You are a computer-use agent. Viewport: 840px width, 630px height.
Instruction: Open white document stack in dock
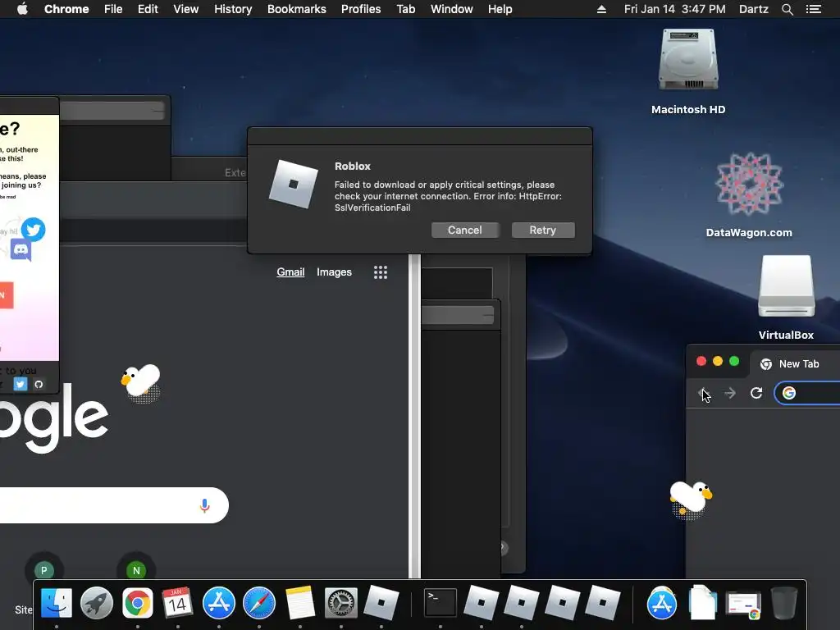[x=703, y=603]
